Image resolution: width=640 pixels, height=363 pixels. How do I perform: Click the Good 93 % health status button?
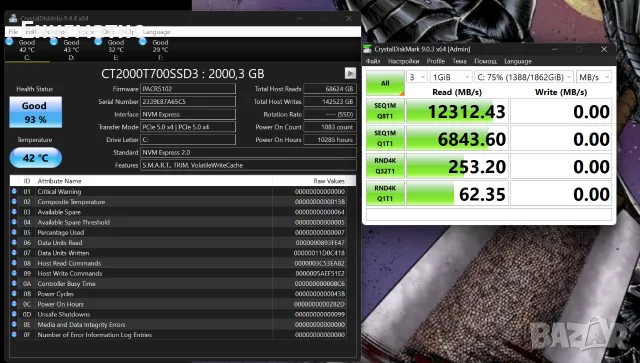click(x=36, y=112)
